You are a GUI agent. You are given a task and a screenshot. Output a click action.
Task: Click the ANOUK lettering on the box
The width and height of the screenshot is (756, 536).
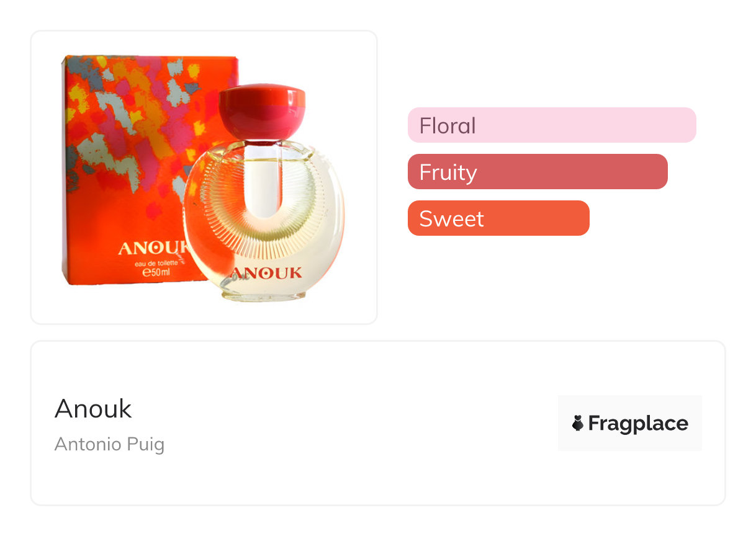point(152,248)
